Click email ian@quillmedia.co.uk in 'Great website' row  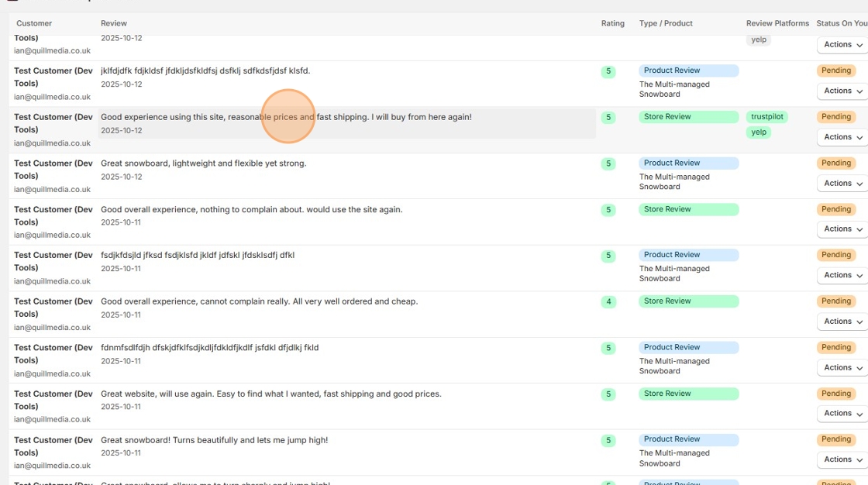(x=52, y=420)
